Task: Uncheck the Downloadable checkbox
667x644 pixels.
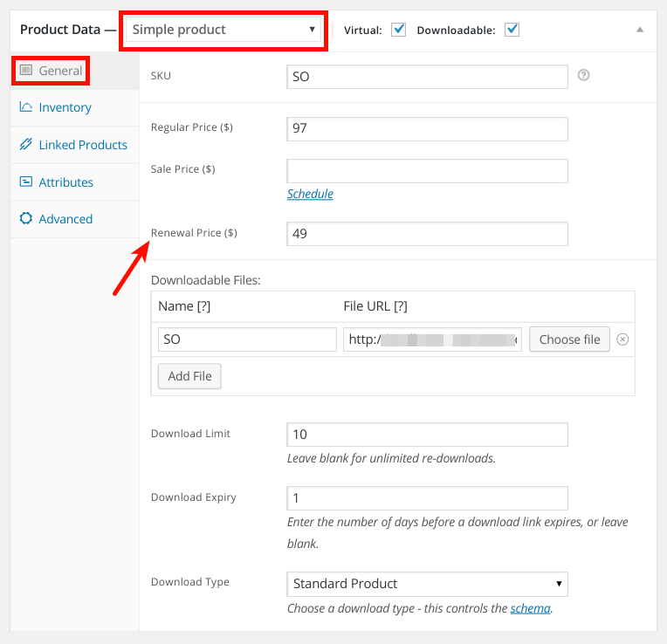Action: click(x=512, y=30)
